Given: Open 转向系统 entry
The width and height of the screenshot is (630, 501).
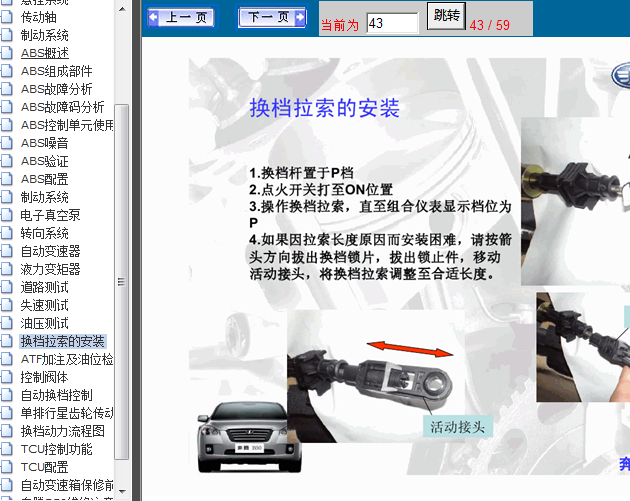Looking at the screenshot, I should pyautogui.click(x=45, y=233).
